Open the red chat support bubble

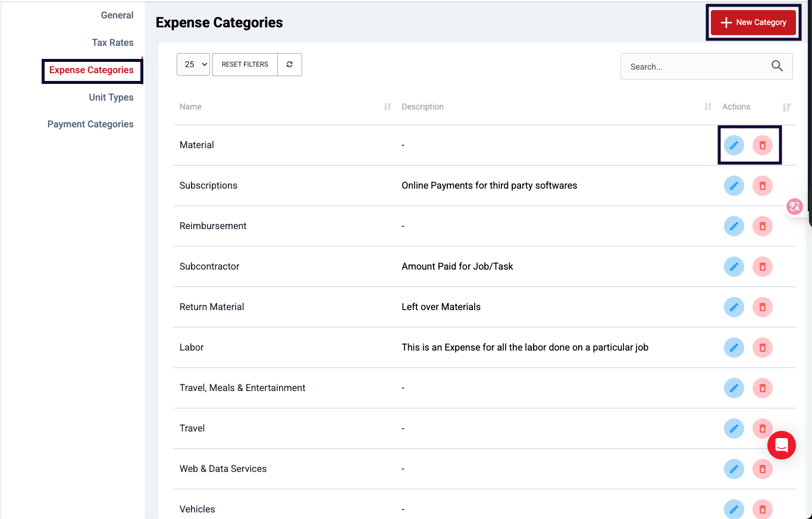(x=781, y=445)
